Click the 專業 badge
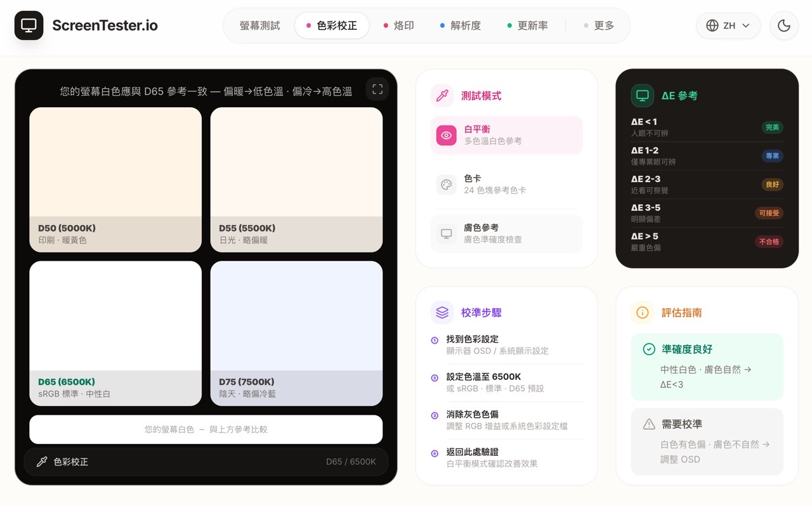The width and height of the screenshot is (812, 506). (772, 156)
